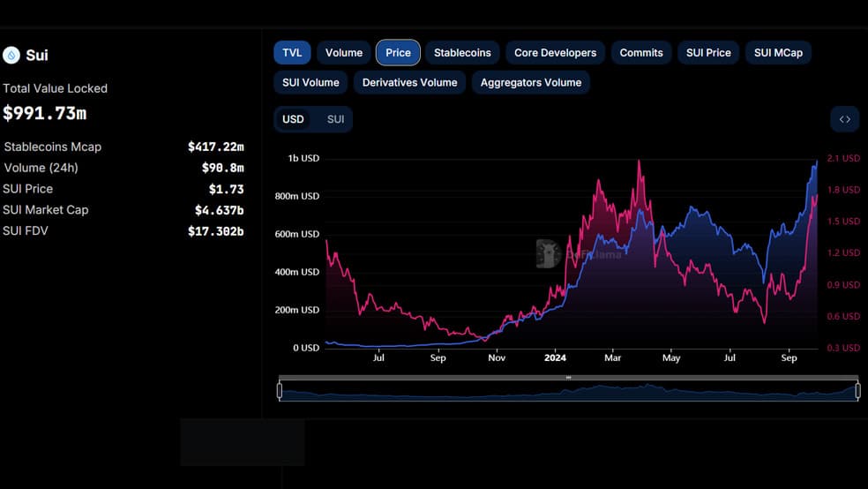Enable SUI Price series
The image size is (868, 489).
point(708,53)
